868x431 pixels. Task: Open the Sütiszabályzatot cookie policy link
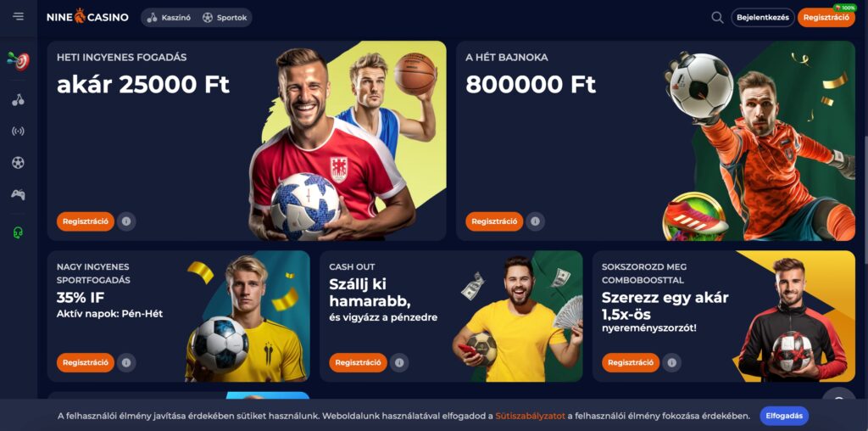[531, 416]
